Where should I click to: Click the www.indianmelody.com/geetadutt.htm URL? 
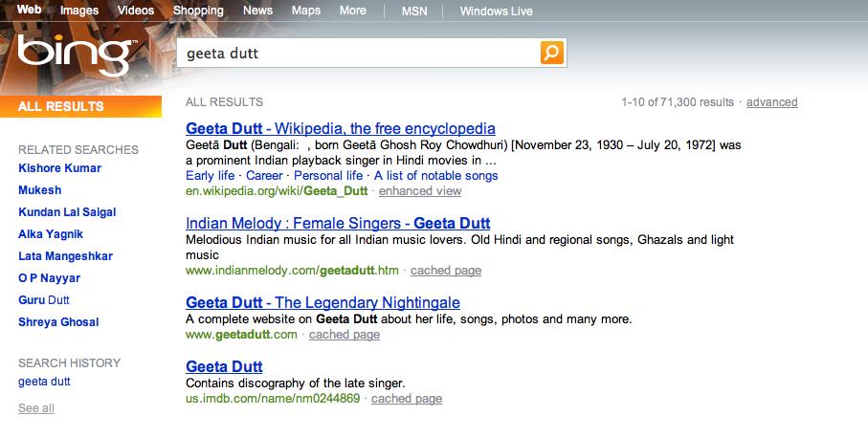(x=292, y=271)
